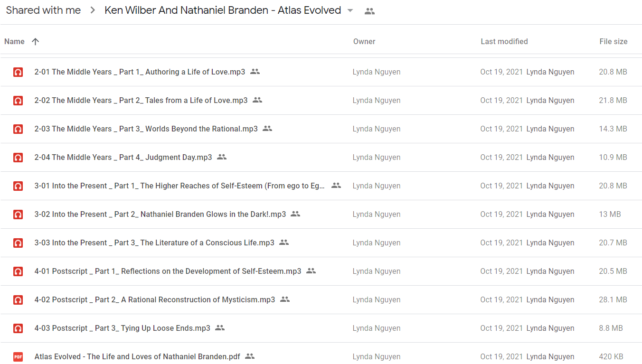
Task: Click PDF icon for Atlas Evolved document
Action: 18,357
